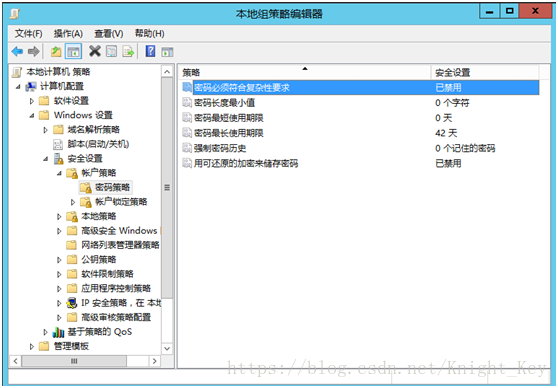Click the Forward arrow toolbar icon
This screenshot has height=388, width=558.
33,52
